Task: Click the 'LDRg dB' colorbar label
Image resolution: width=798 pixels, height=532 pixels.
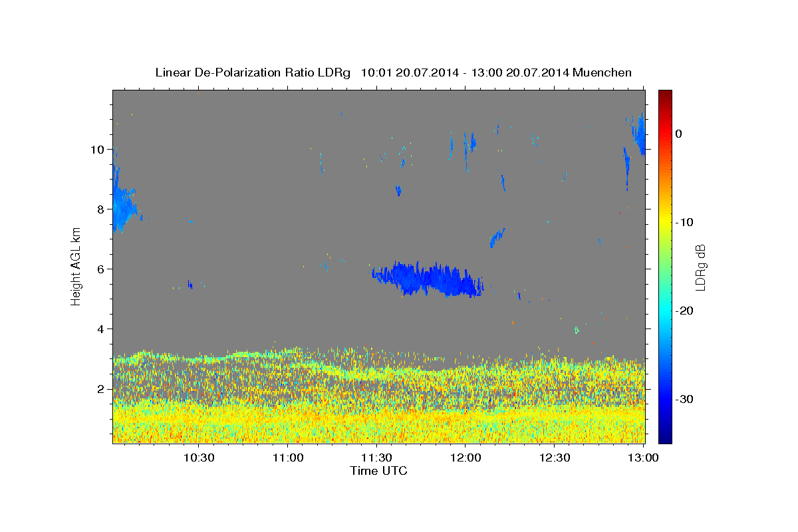Action: 700,267
